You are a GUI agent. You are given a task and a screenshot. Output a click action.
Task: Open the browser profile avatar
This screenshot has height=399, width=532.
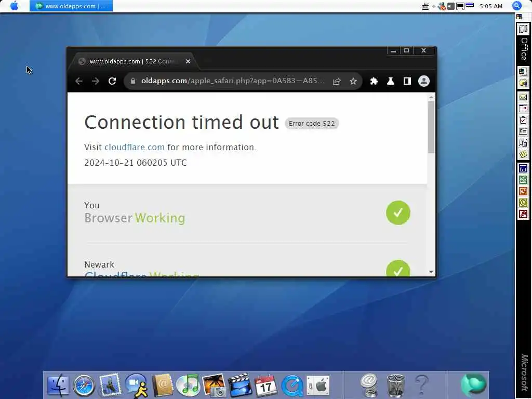pos(424,81)
